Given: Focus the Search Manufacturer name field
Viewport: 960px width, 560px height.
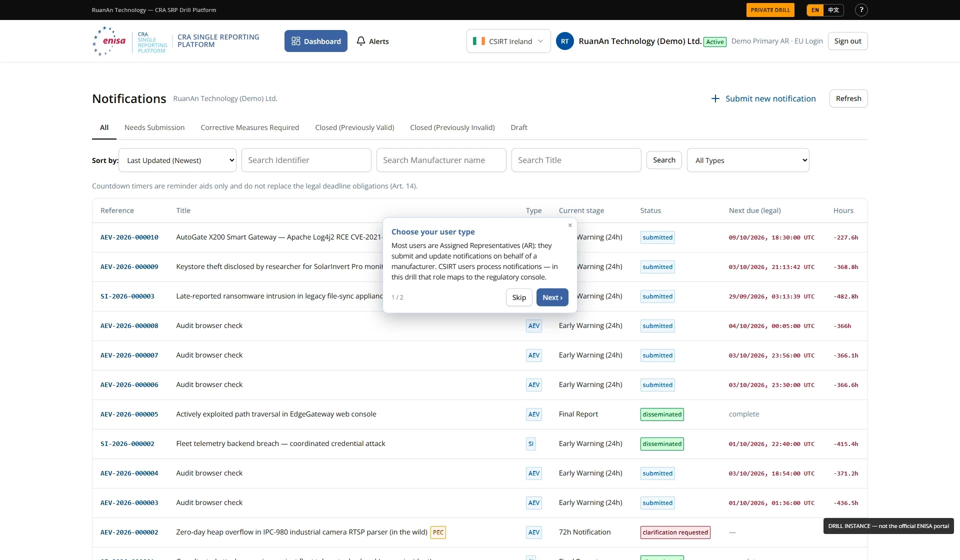Looking at the screenshot, I should click(x=441, y=160).
